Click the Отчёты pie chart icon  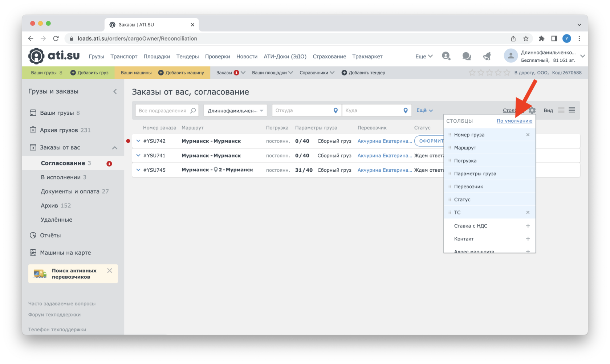pyautogui.click(x=33, y=235)
